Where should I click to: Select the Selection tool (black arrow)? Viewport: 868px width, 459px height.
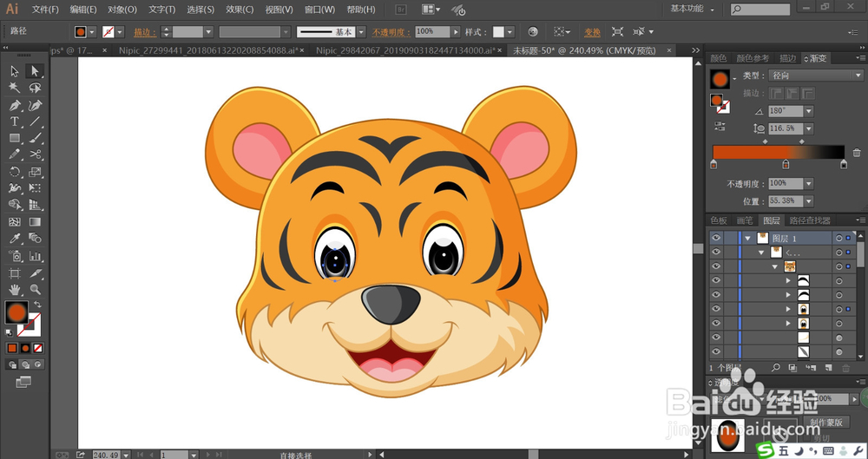point(15,71)
